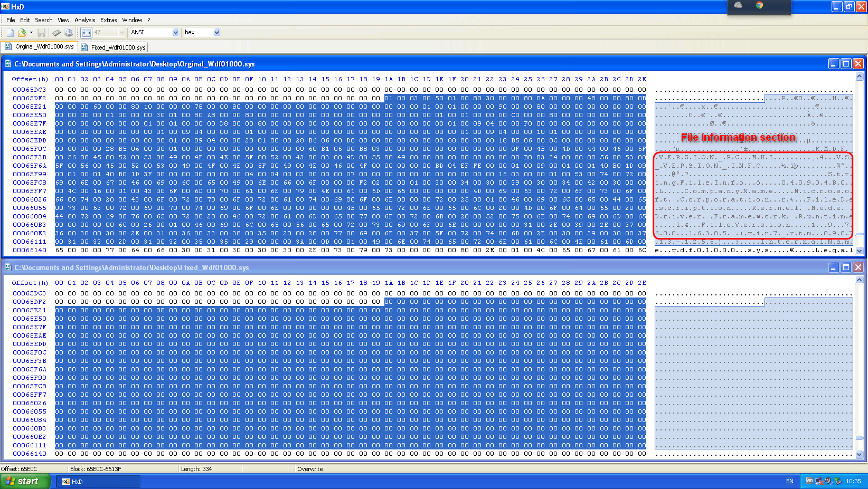Minimize the HxD main window

837,6
